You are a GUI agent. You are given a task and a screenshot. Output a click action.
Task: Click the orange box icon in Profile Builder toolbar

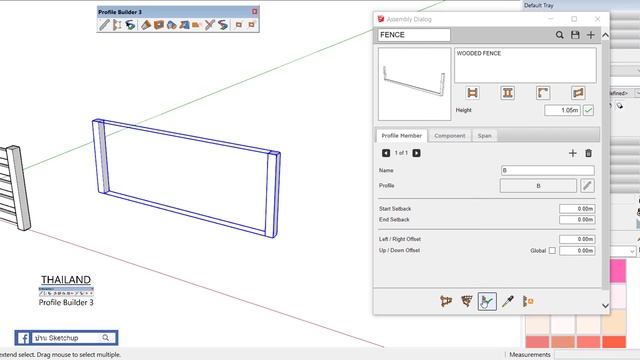(159, 25)
